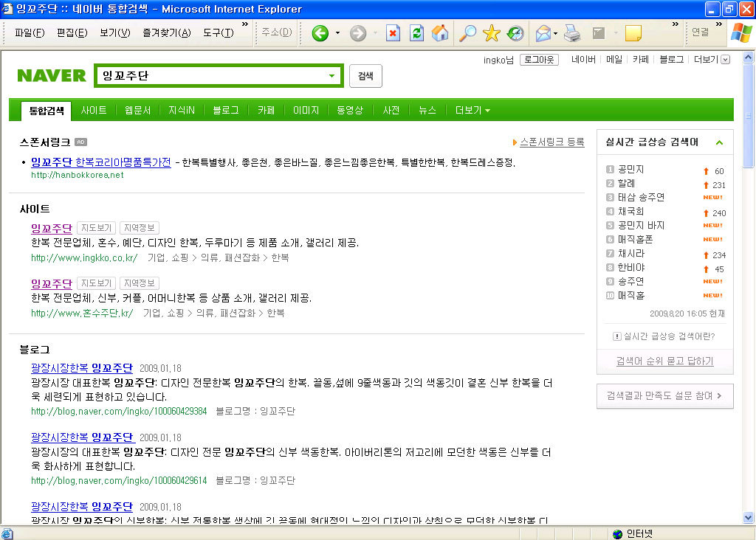
Task: Open trending keyword 공민지 바지
Action: point(641,226)
